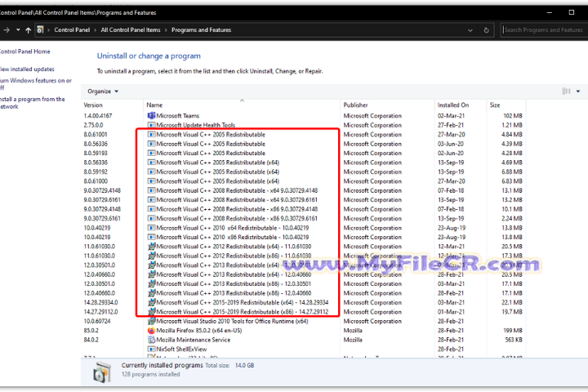Select Visual C++ 2015-2019 Redistributable (x64) - 14.28.29334
This screenshot has width=588, height=392.
pos(243,302)
